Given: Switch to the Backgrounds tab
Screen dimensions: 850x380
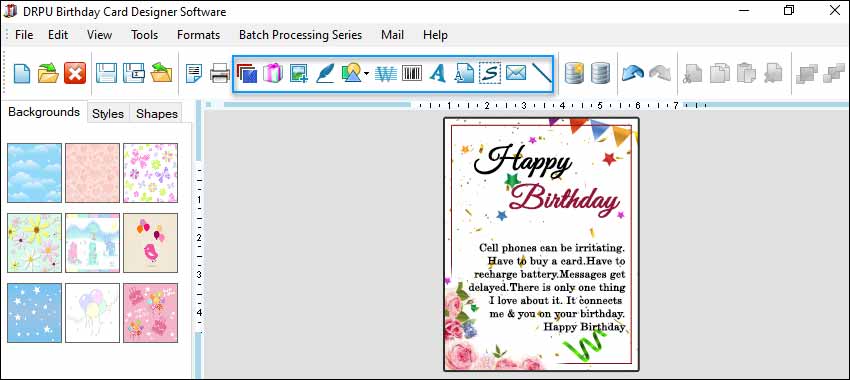Looking at the screenshot, I should click(44, 112).
